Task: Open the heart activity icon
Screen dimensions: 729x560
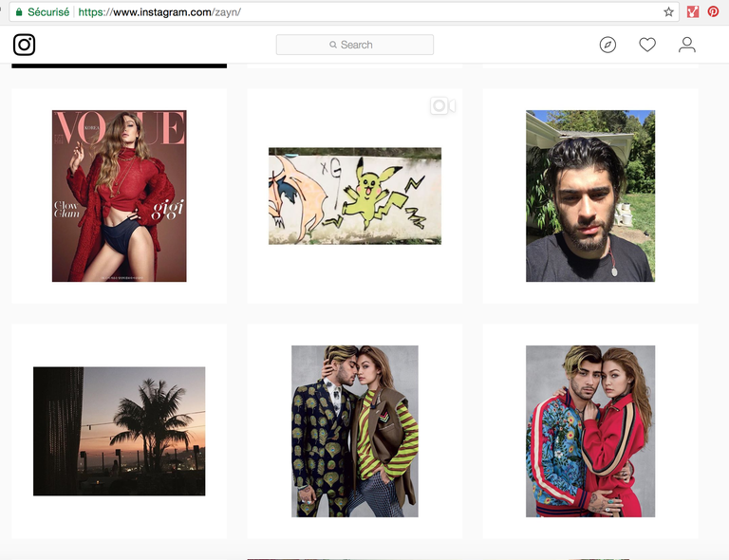Action: click(647, 45)
